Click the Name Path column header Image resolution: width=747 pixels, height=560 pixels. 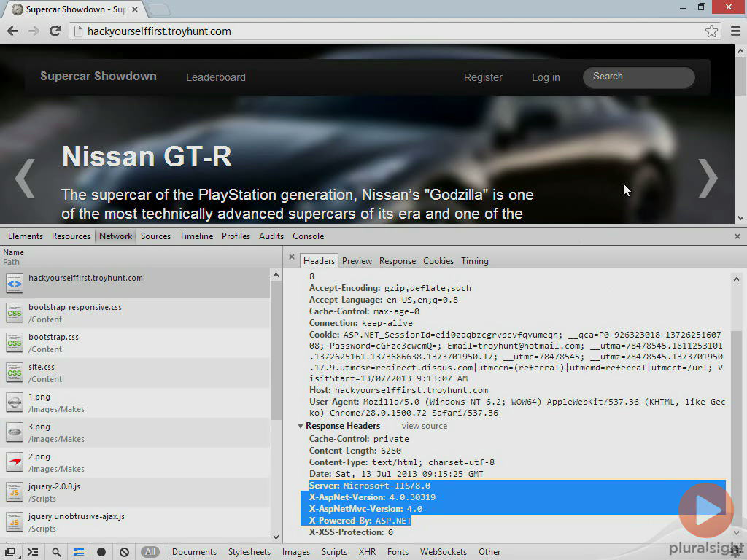[x=141, y=257]
